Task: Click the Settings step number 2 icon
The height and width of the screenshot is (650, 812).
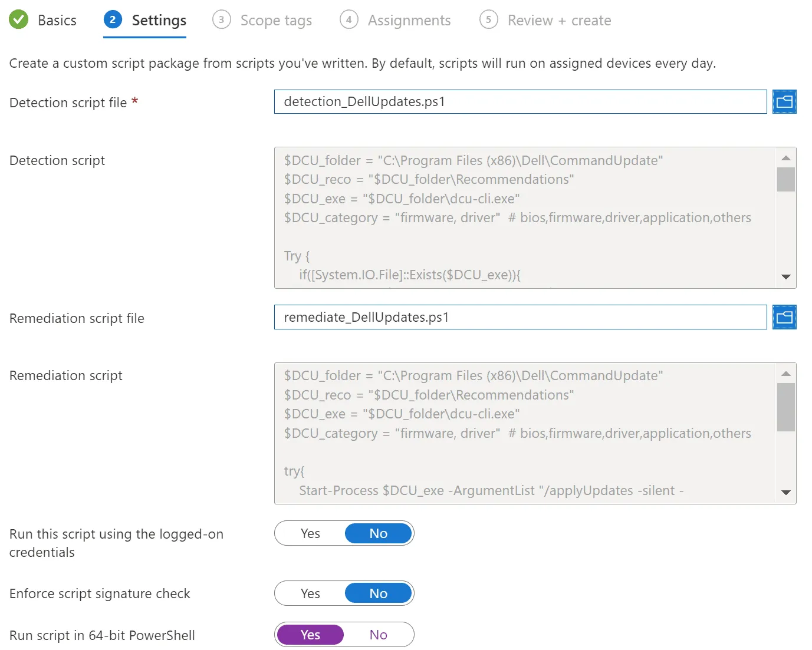Action: coord(113,19)
